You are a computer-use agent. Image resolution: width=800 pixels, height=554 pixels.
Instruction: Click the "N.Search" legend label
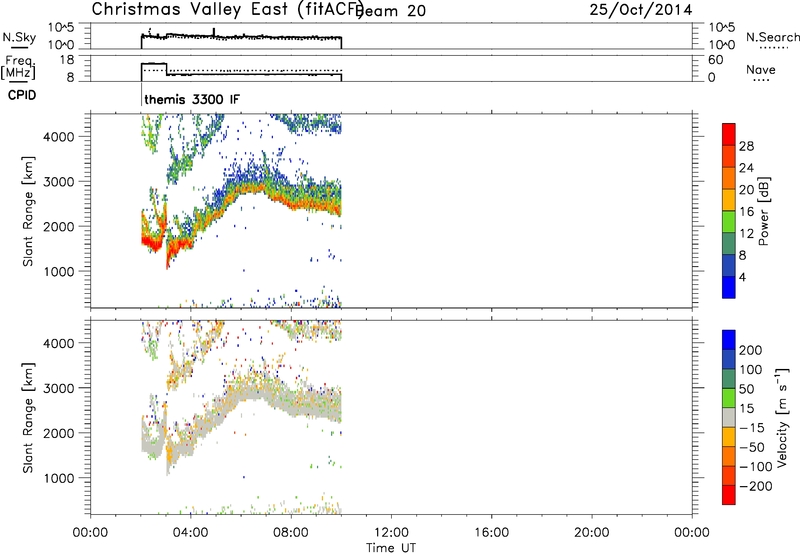[x=772, y=37]
